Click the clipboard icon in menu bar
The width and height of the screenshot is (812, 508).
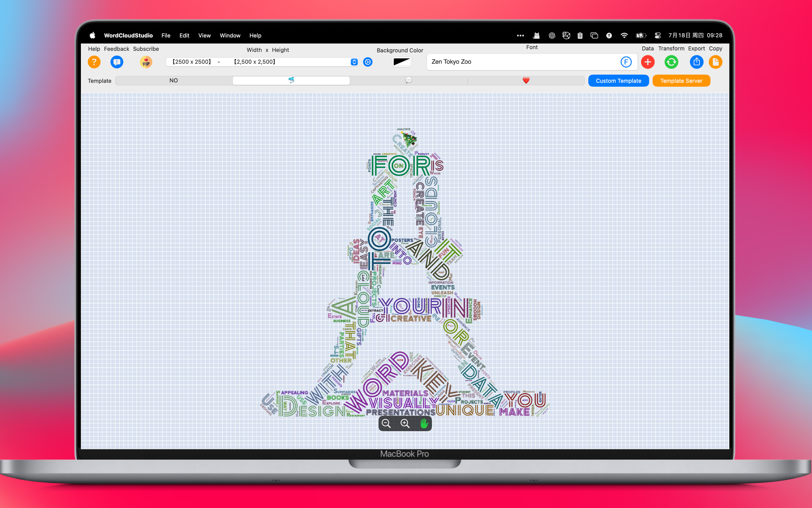tap(580, 35)
